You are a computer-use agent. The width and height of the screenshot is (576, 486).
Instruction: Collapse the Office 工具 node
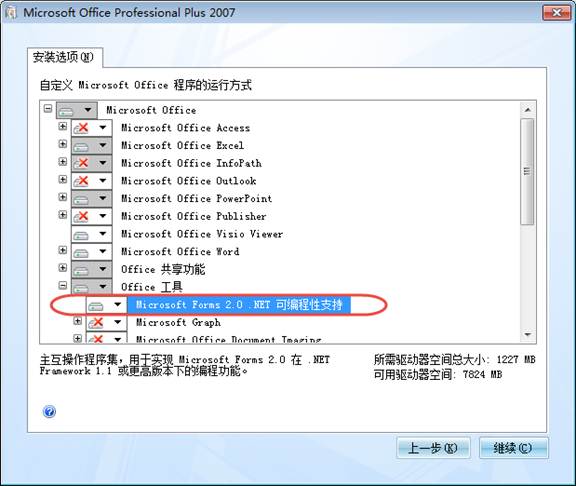point(63,285)
